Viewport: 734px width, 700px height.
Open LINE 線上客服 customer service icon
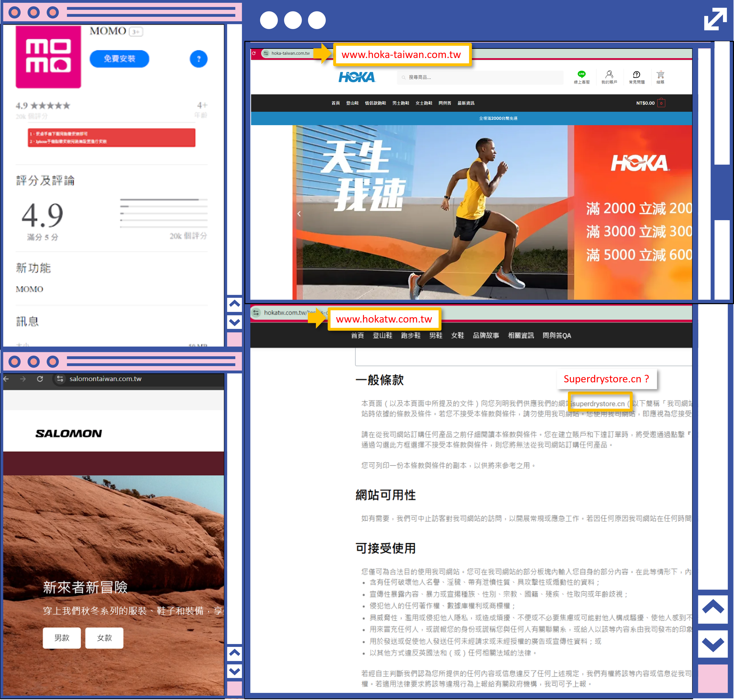point(581,77)
